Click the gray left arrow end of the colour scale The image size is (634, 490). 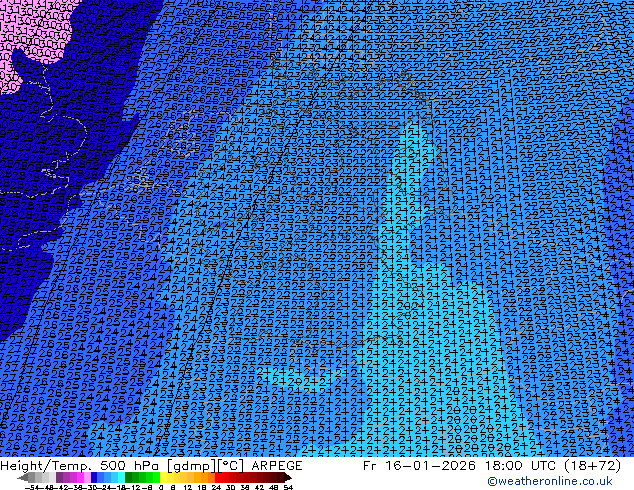click(x=23, y=477)
